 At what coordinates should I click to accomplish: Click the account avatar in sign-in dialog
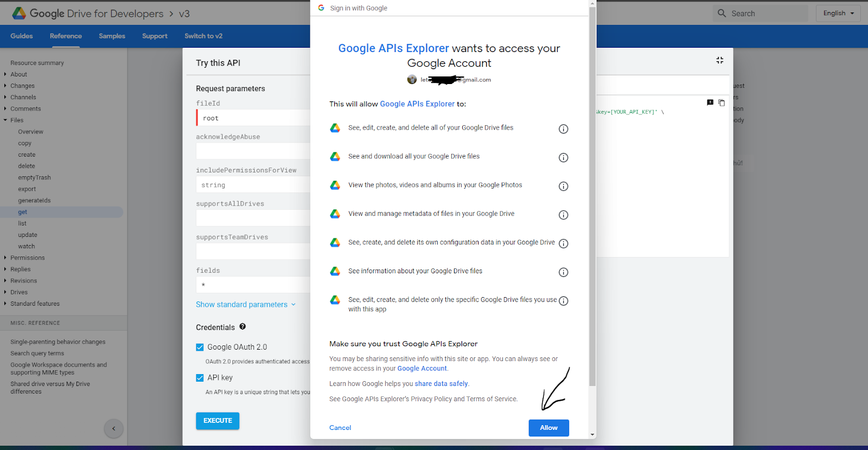click(412, 80)
